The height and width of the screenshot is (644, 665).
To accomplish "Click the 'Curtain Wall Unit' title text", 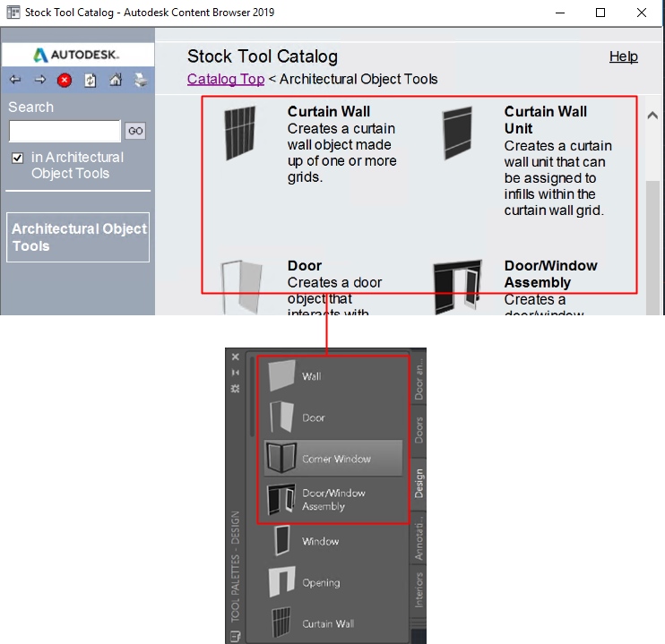I will click(x=546, y=120).
